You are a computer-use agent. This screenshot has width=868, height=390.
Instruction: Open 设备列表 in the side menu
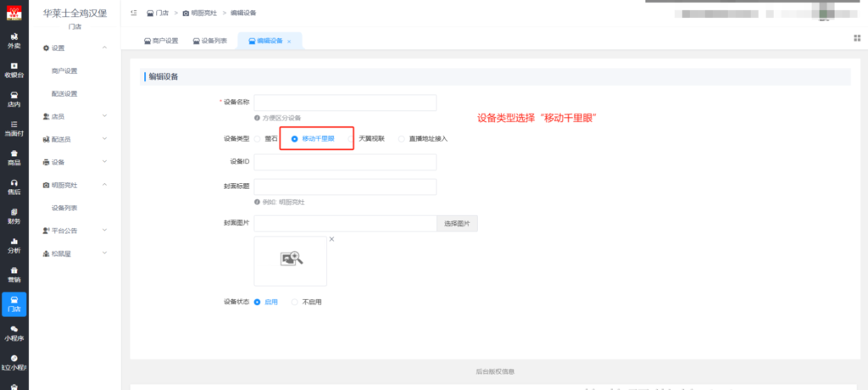point(64,208)
